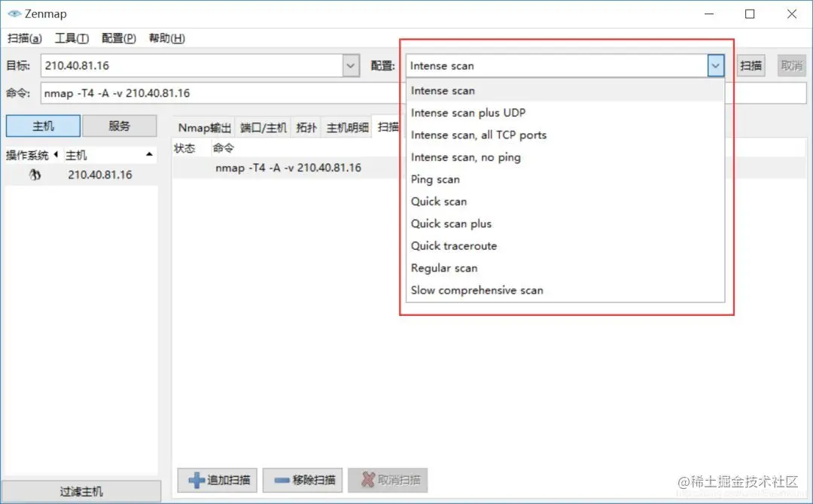This screenshot has height=504, width=813.
Task: Click the plus icon on 追加扫描
Action: (196, 480)
